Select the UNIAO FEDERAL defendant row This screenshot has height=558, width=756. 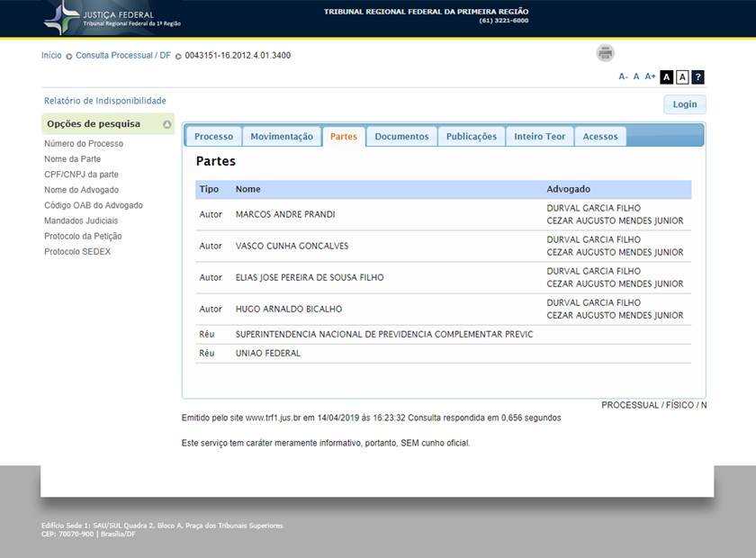443,353
